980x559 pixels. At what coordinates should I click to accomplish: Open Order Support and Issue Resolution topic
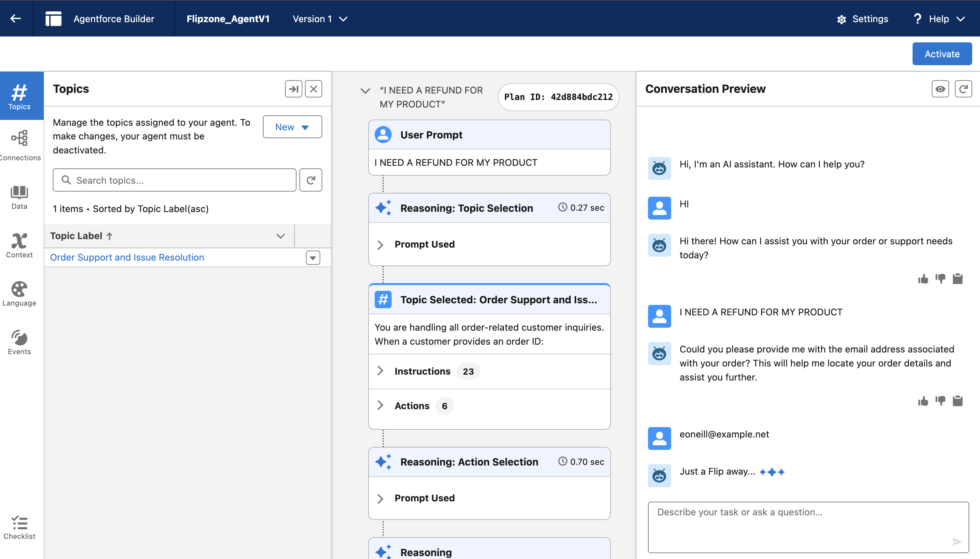[127, 257]
